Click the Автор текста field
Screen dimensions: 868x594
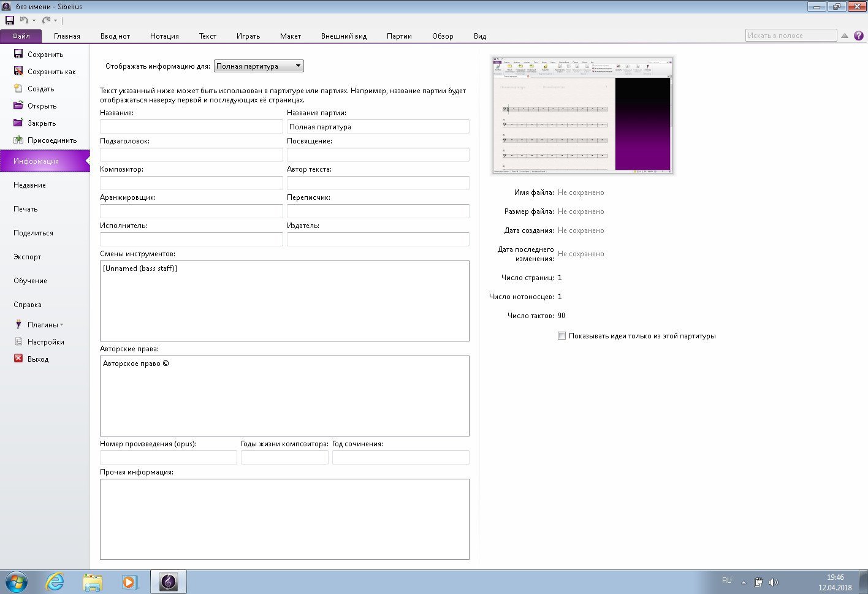378,183
